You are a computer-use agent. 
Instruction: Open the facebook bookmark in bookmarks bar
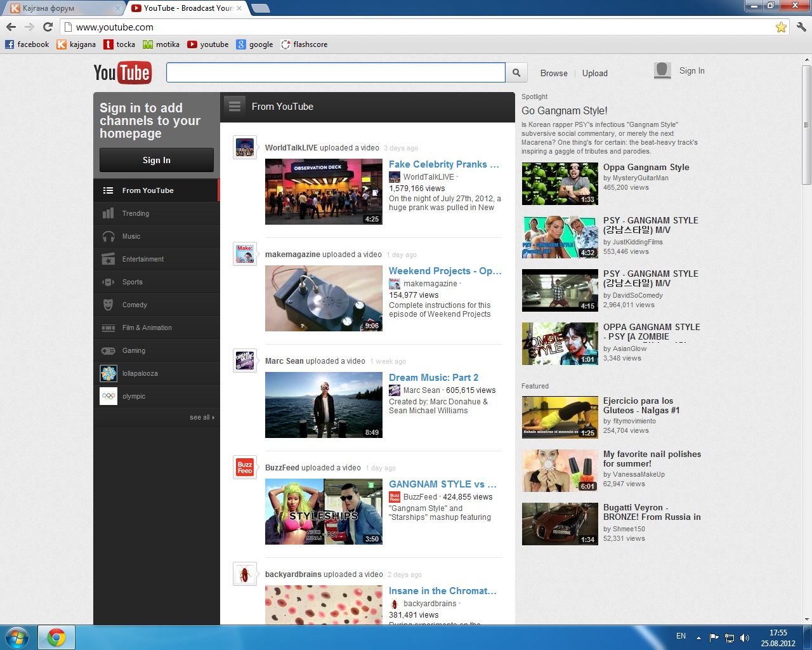pyautogui.click(x=27, y=44)
